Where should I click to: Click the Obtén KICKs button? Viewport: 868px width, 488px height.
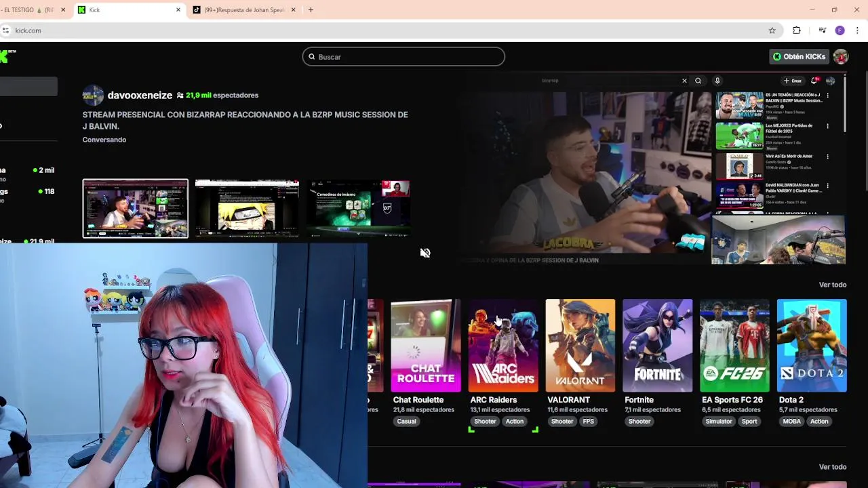click(799, 57)
